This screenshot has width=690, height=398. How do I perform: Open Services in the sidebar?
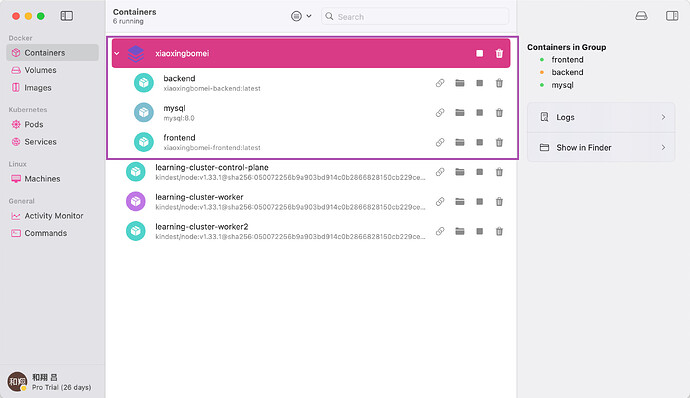(52, 142)
